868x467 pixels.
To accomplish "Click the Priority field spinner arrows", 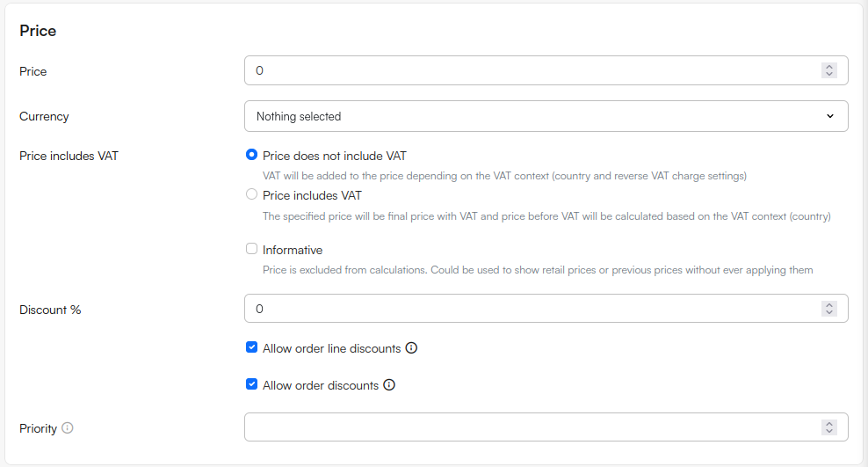I will pos(828,427).
